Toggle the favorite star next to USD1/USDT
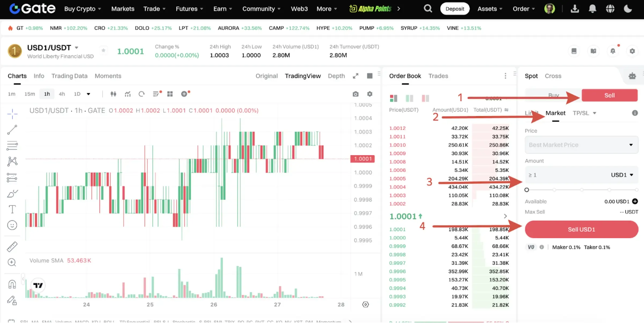The image size is (644, 323). coord(103,51)
